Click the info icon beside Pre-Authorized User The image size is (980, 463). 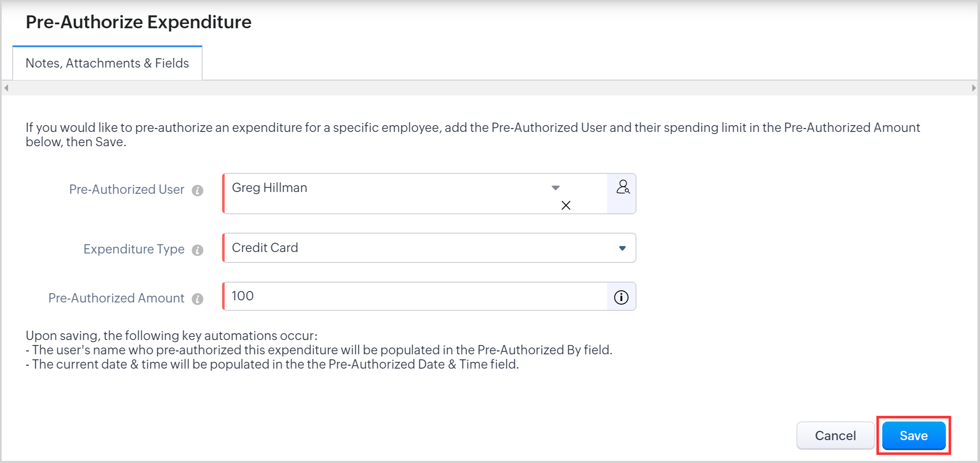pyautogui.click(x=197, y=190)
